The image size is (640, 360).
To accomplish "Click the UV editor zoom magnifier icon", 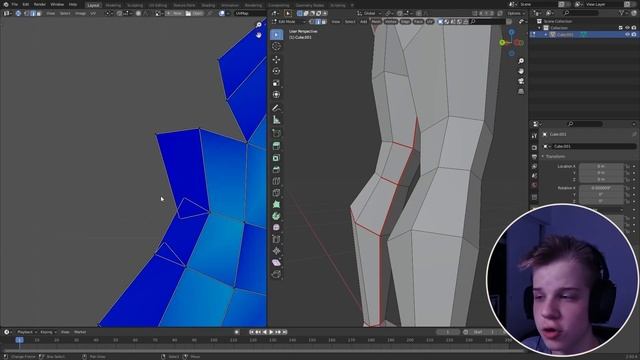I will tap(259, 25).
